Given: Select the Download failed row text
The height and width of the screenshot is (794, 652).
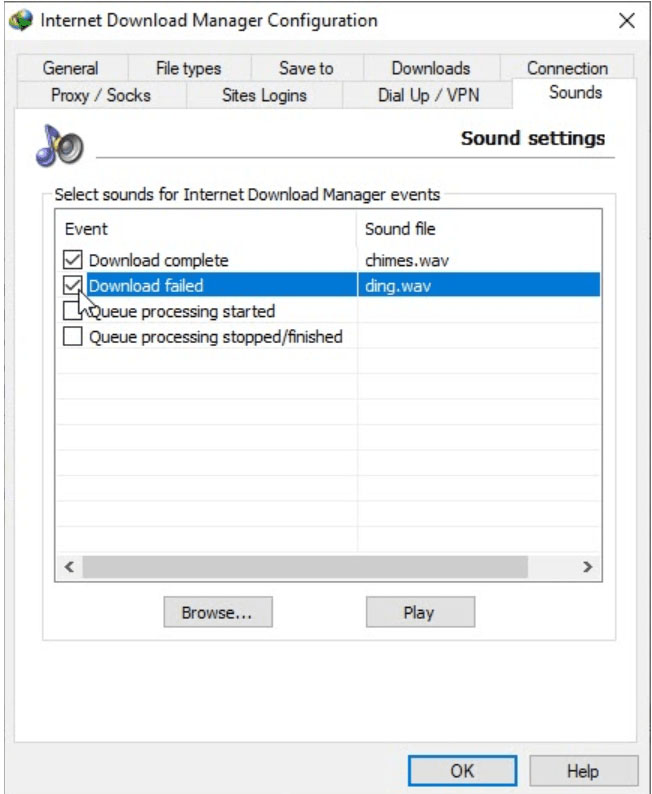Looking at the screenshot, I should click(146, 286).
